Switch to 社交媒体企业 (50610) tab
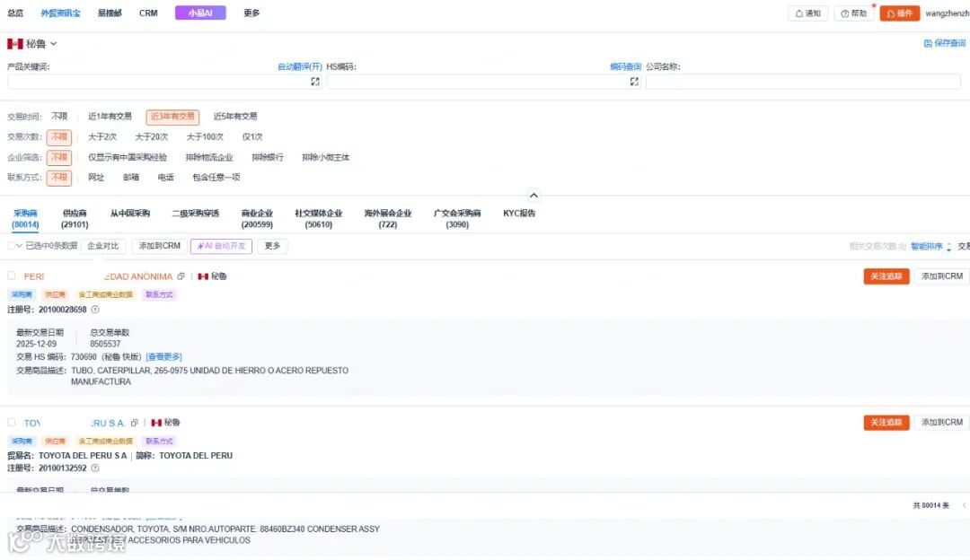The height and width of the screenshot is (560, 970). (319, 219)
